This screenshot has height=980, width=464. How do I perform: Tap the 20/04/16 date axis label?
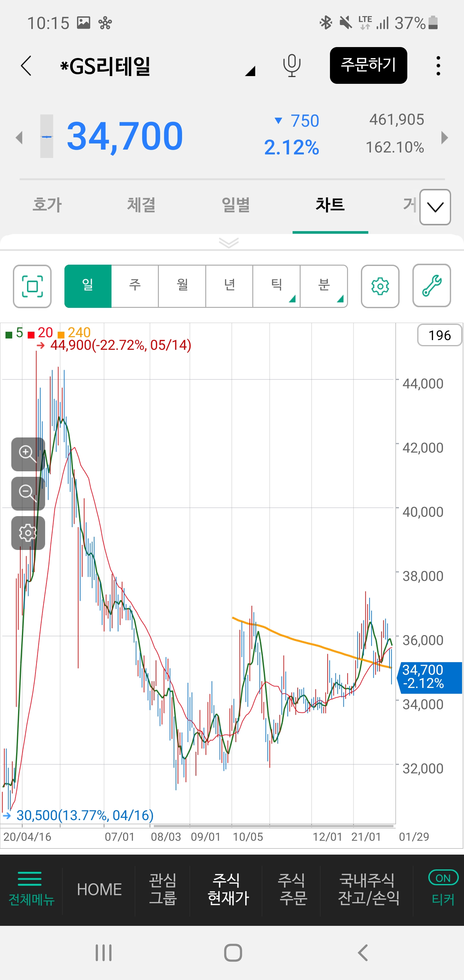(27, 837)
